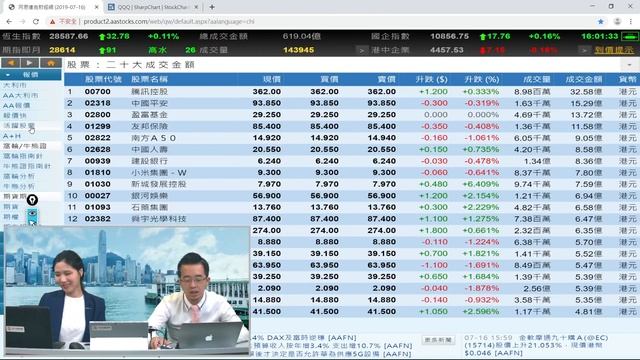The image size is (640, 360).
Task: Click the presenter video overlay thumbnail
Action: pyautogui.click(x=127, y=291)
